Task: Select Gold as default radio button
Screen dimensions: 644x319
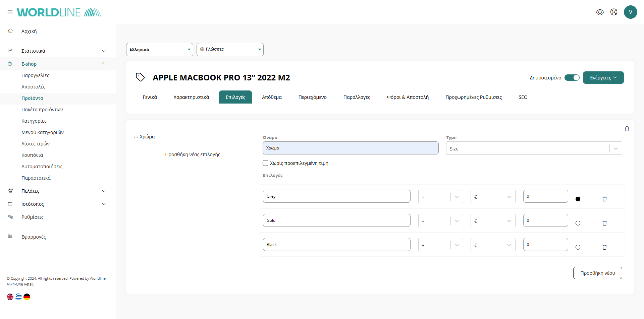Action: click(578, 223)
